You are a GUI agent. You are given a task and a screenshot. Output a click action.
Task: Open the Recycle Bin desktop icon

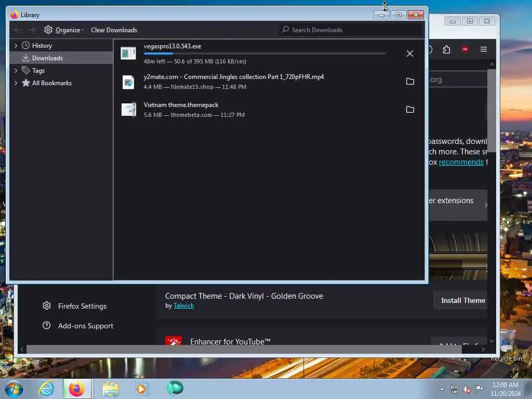507,344
